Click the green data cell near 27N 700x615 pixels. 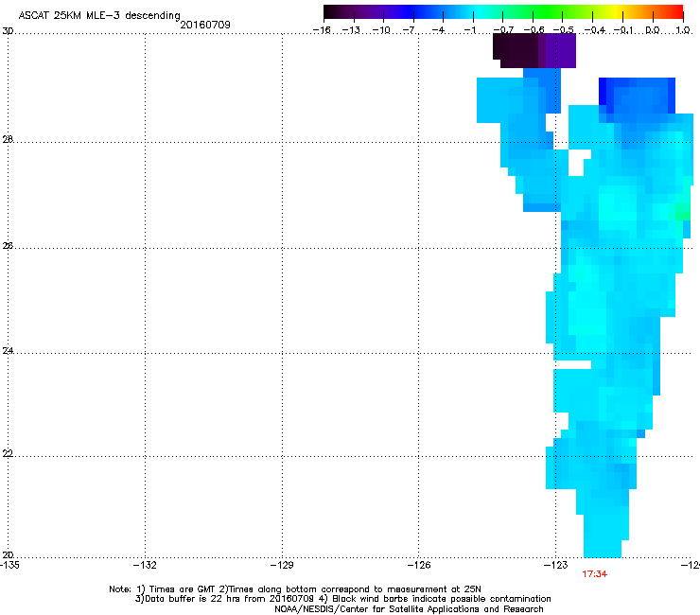pyautogui.click(x=682, y=212)
